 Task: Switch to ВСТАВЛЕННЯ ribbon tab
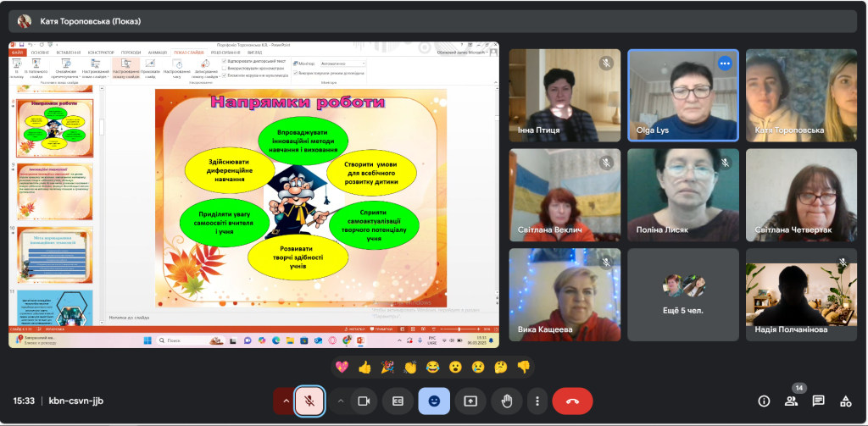[x=69, y=53]
